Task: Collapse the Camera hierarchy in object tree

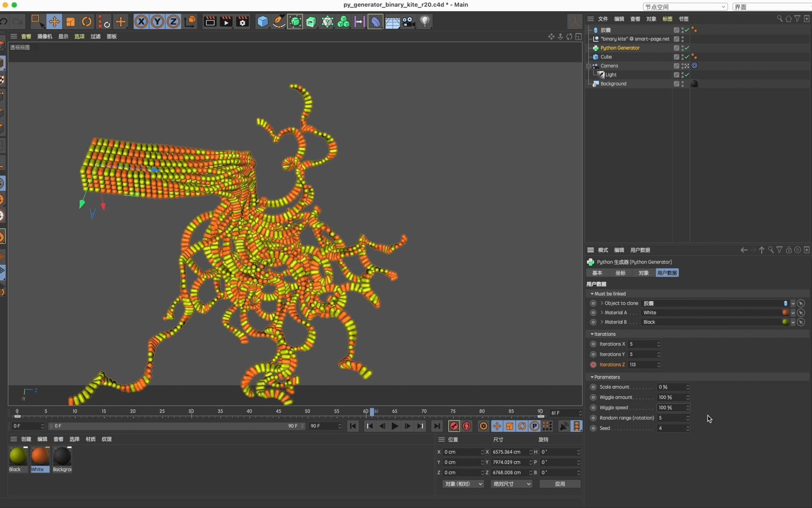Action: pyautogui.click(x=589, y=66)
